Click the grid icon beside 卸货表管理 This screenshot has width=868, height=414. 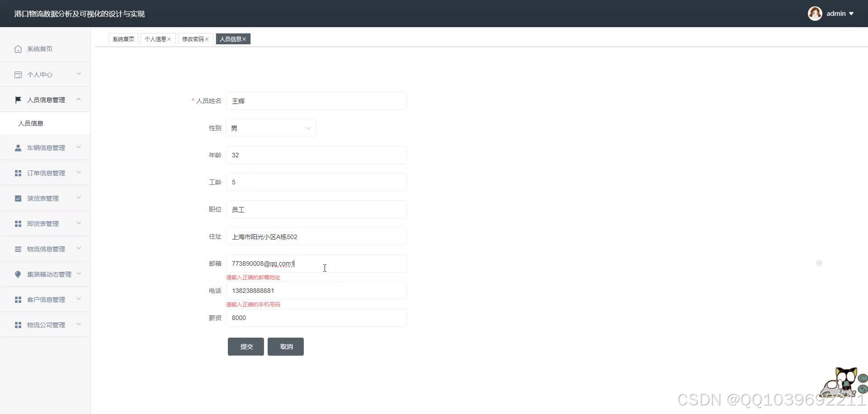18,224
